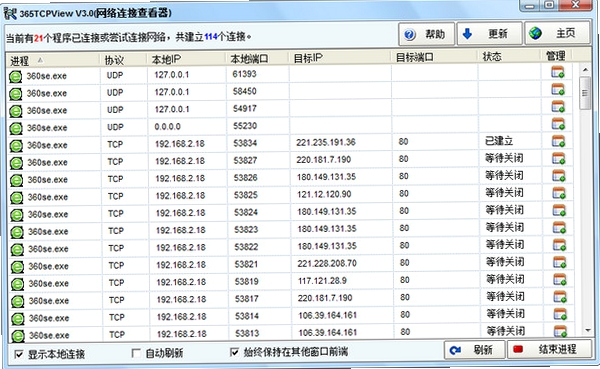The width and height of the screenshot is (600, 369).
Task: Toggle 显示本地连接 checkbox
Action: click(18, 354)
